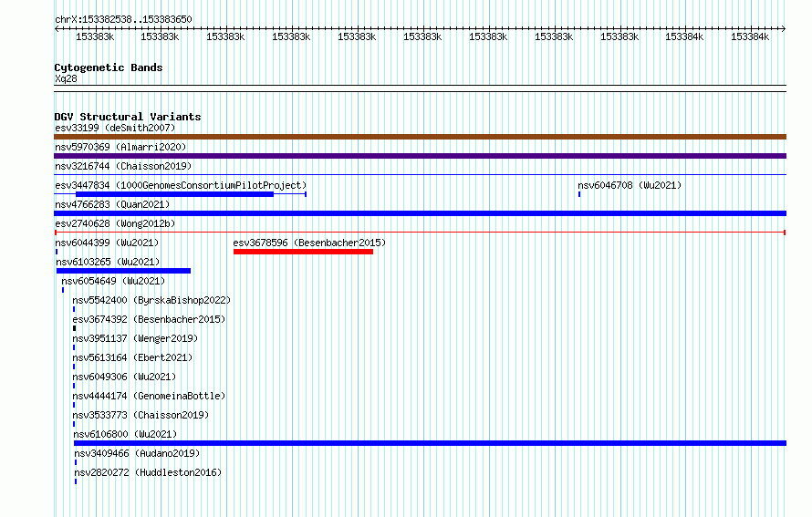
Task: Select the red esv3678596 variant bar
Action: [x=303, y=252]
